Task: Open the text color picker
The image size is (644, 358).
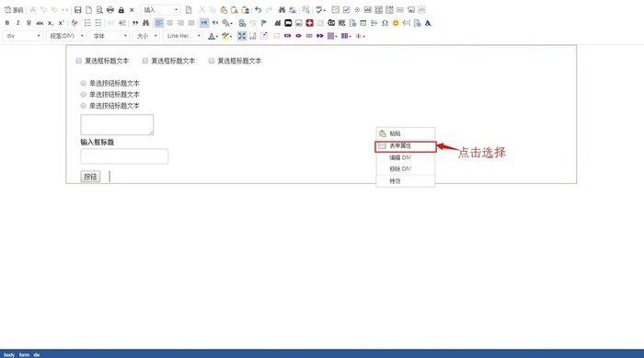Action: click(x=213, y=36)
